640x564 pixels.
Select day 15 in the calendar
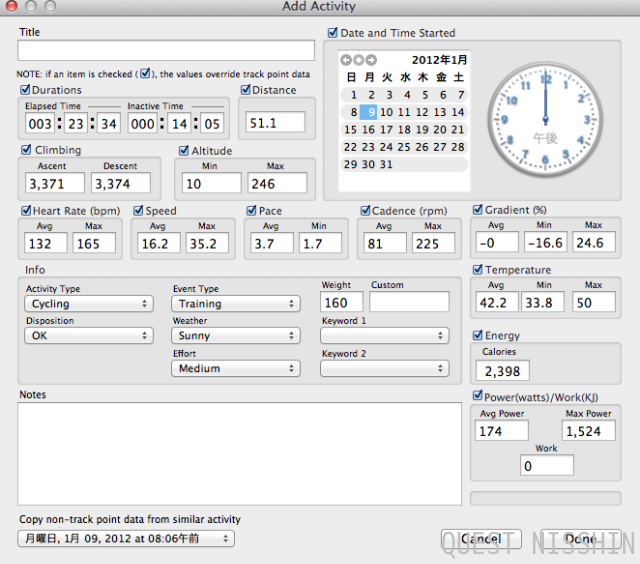[350, 130]
